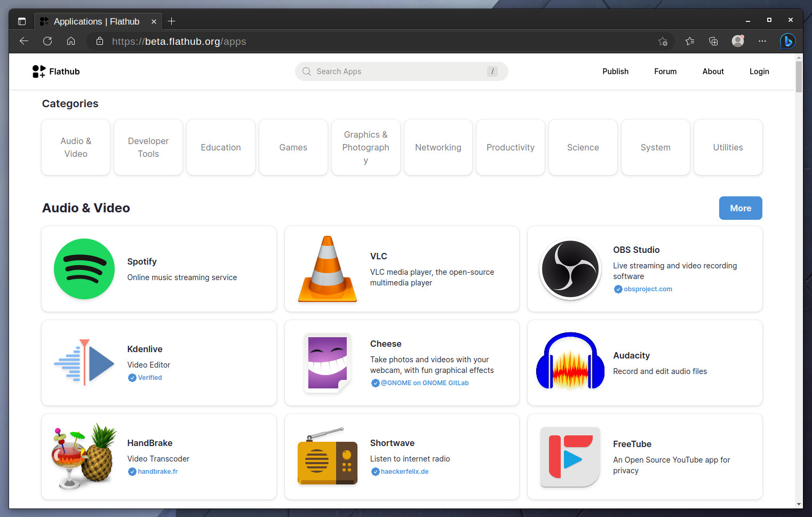Open the Networking category
This screenshot has height=517, width=812.
[438, 147]
